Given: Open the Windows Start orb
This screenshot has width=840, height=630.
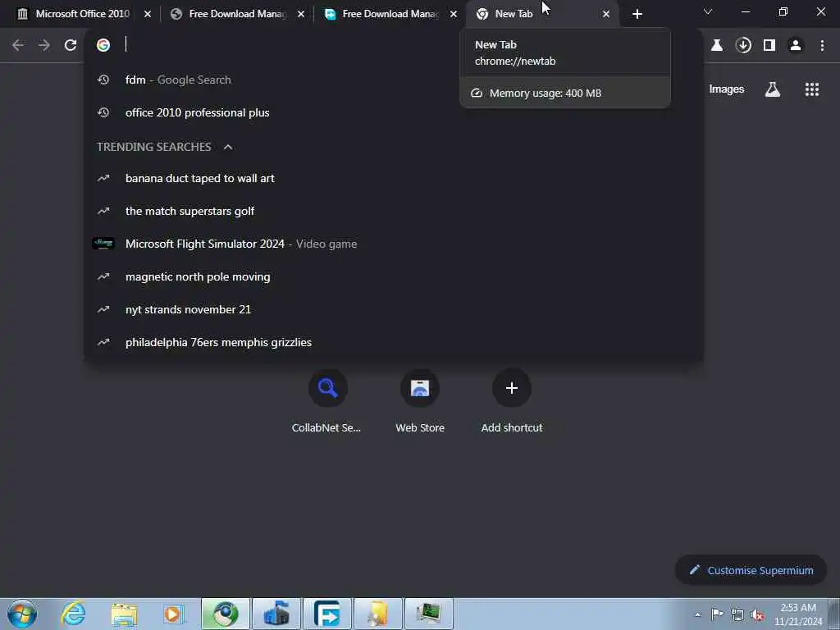Looking at the screenshot, I should pyautogui.click(x=22, y=614).
